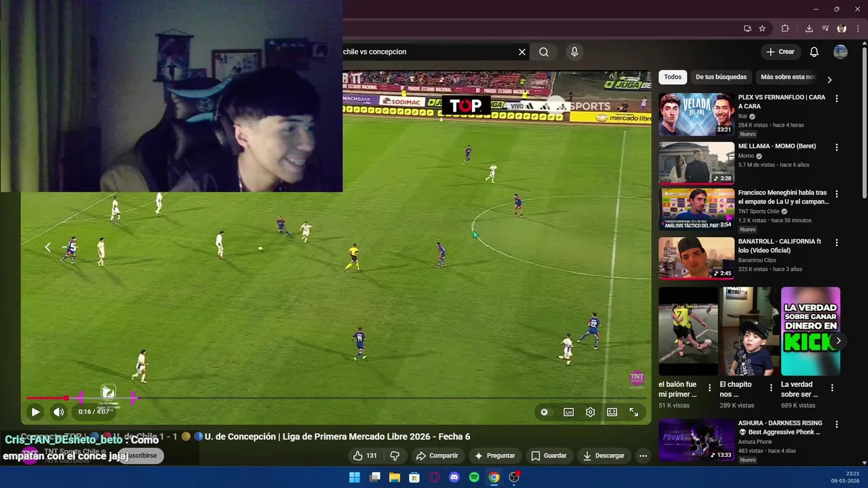Click the Guardar button

[x=549, y=455]
